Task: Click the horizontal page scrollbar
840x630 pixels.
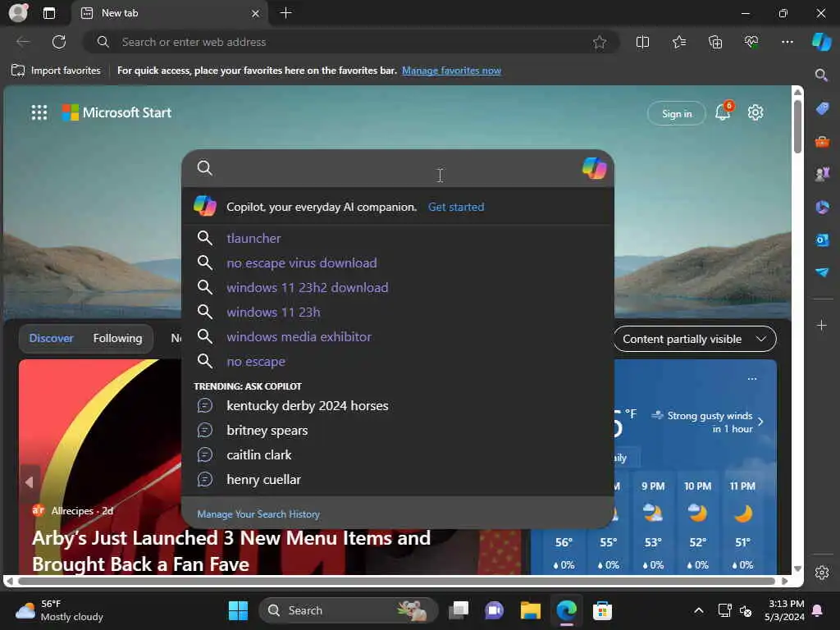Action: click(396, 581)
